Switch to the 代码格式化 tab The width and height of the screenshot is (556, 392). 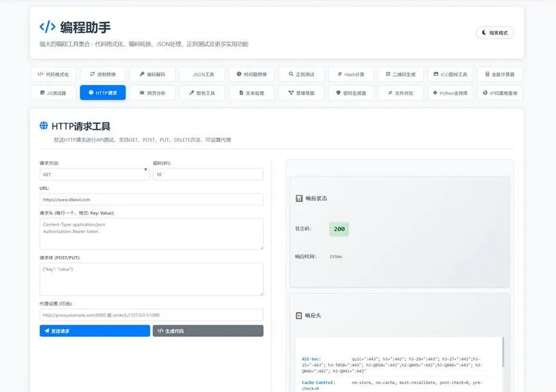pos(53,73)
